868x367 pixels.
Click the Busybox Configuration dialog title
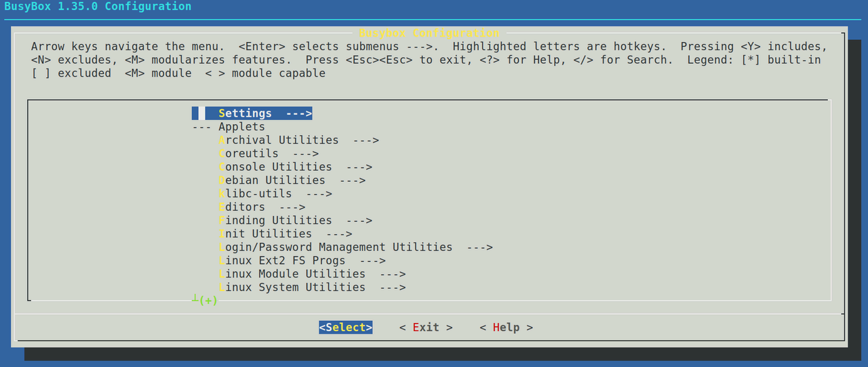[x=429, y=33]
